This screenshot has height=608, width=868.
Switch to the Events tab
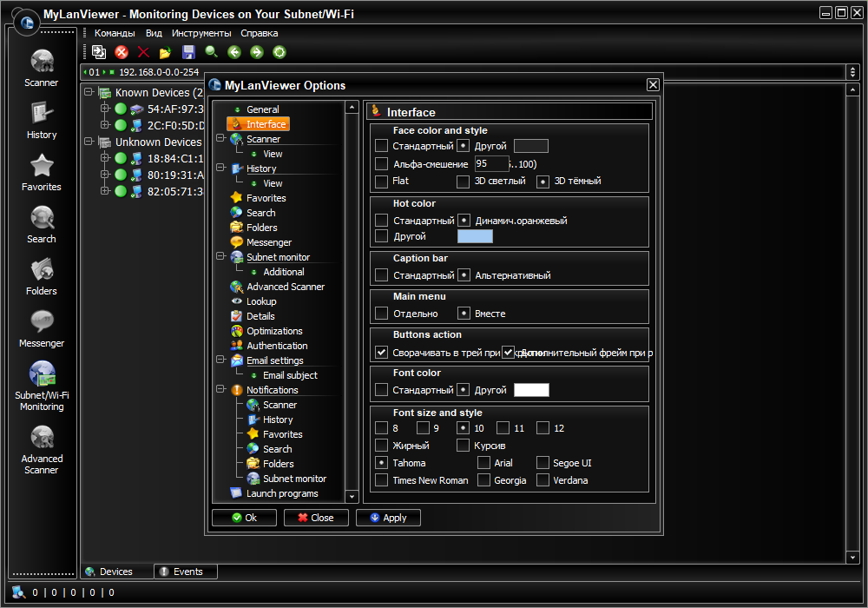coord(186,572)
